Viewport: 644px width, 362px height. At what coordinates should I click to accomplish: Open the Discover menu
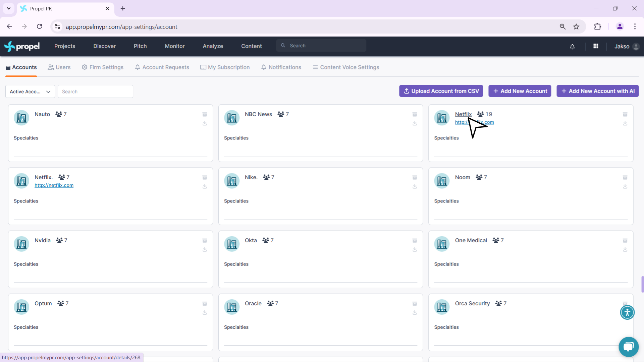tap(104, 46)
